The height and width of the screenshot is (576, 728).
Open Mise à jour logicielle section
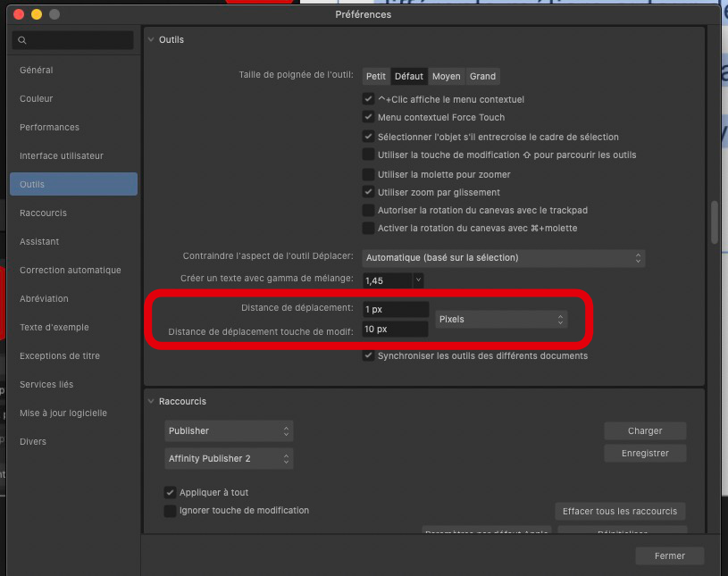63,413
